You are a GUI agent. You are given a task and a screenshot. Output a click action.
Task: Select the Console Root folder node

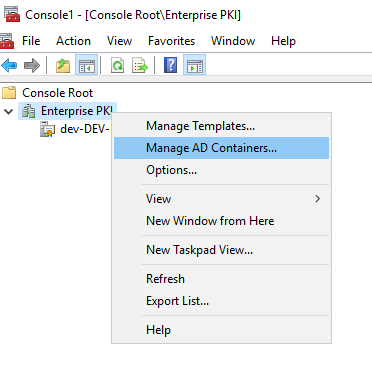click(x=58, y=93)
